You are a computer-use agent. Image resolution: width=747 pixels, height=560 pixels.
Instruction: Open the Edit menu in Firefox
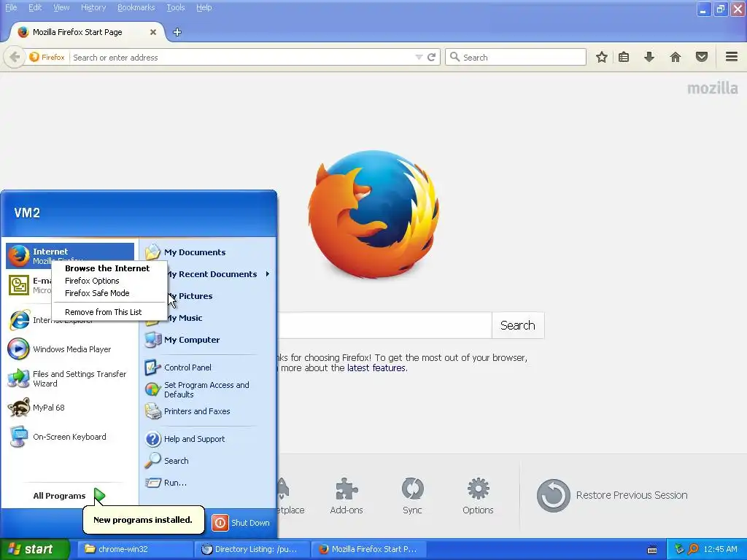(x=35, y=7)
